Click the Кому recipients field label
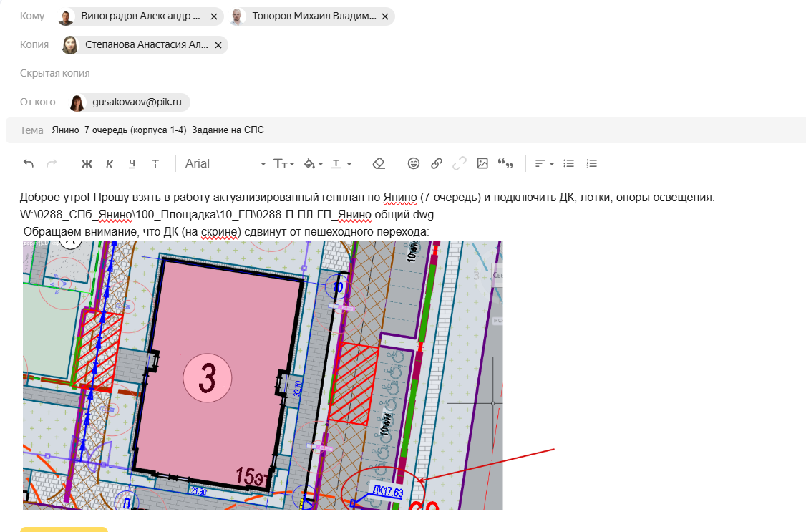Screen dimensions: 806x532 32,16
